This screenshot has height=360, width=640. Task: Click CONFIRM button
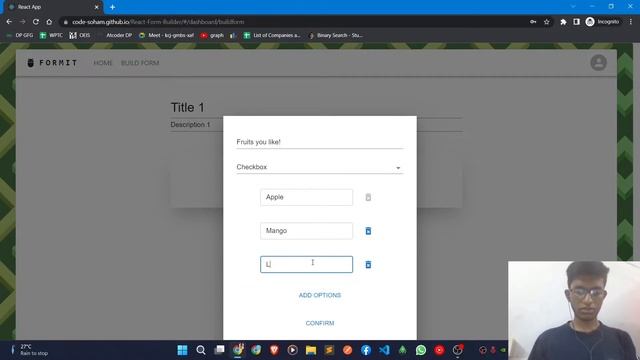[320, 323]
